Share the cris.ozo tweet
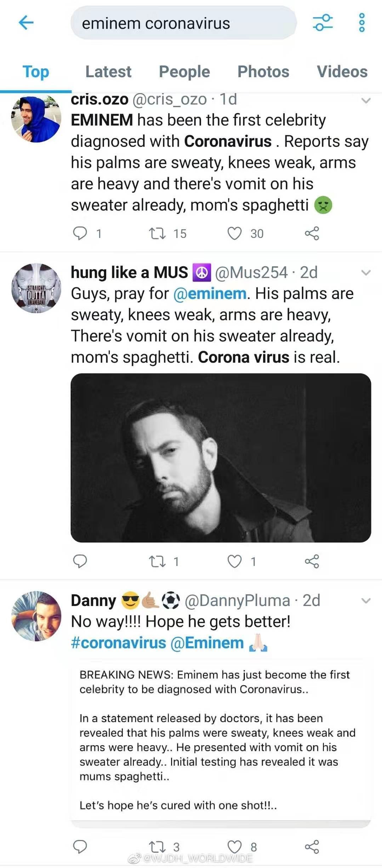Image resolution: width=382 pixels, height=868 pixels. tap(312, 233)
